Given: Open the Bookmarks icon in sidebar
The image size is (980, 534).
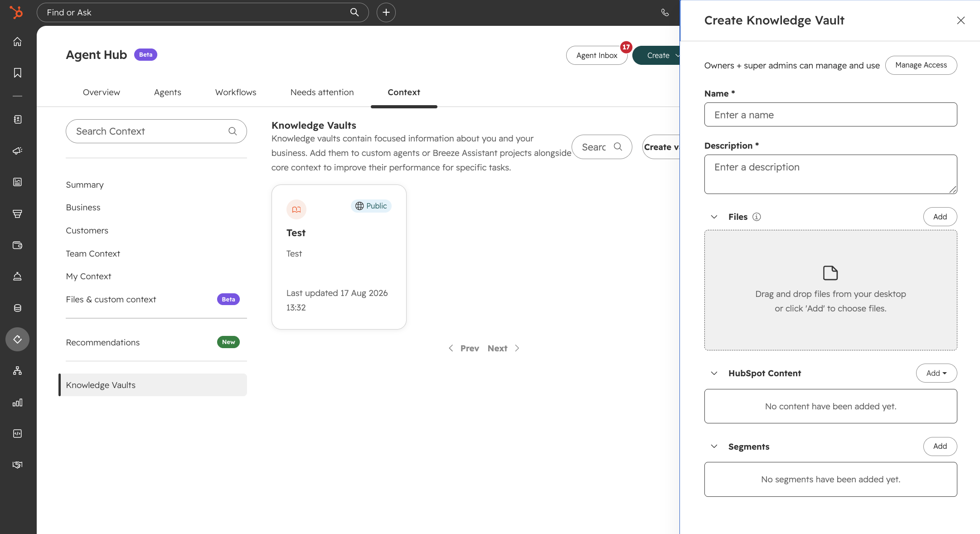Looking at the screenshot, I should tap(17, 73).
